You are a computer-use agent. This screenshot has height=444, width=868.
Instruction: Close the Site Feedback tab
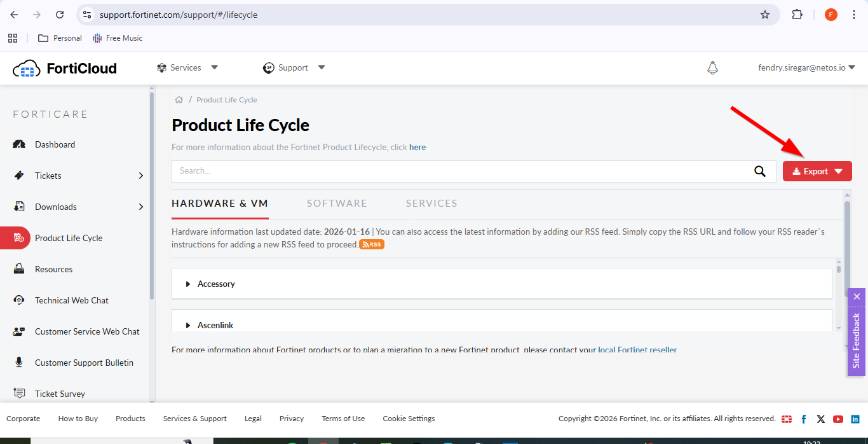coord(857,296)
